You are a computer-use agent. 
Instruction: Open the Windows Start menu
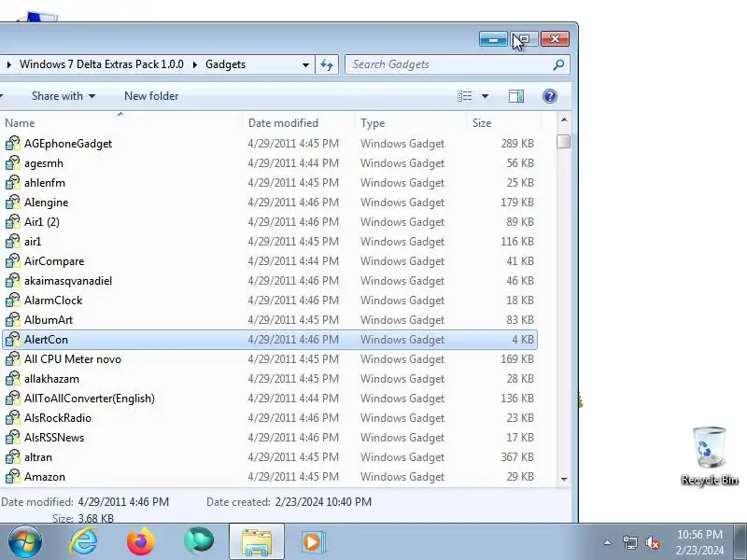point(25,542)
